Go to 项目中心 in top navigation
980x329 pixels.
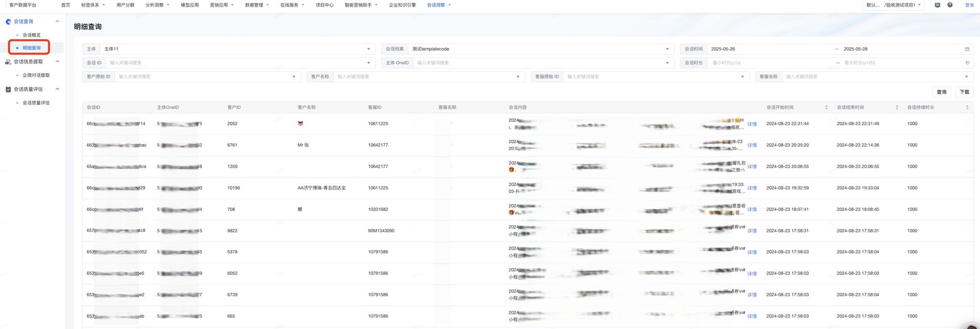324,5
